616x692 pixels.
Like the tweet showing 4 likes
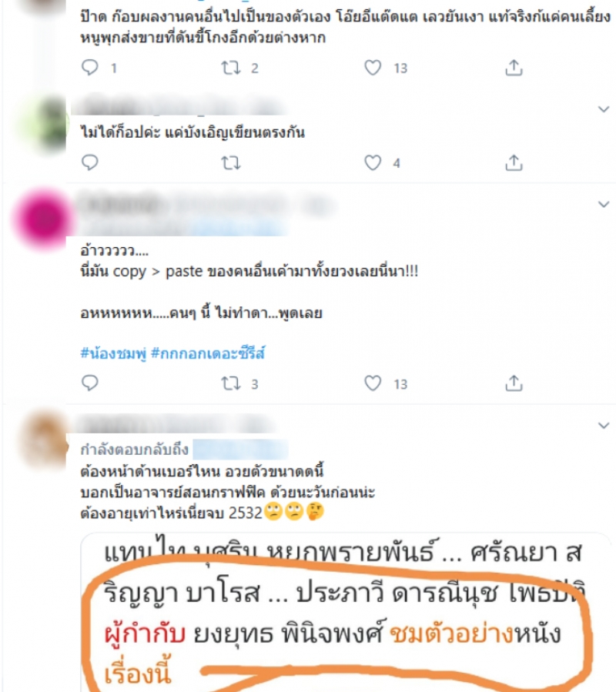pos(373,162)
